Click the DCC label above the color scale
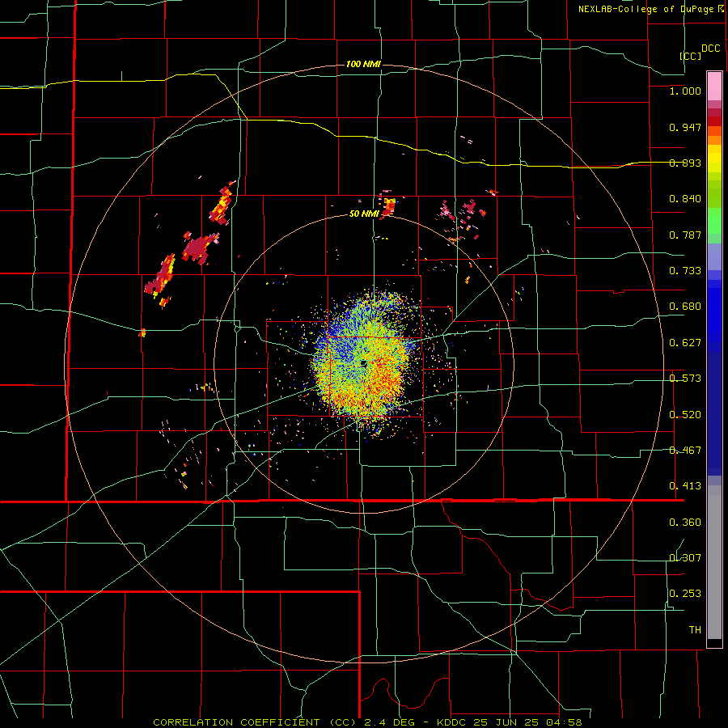 click(x=711, y=49)
